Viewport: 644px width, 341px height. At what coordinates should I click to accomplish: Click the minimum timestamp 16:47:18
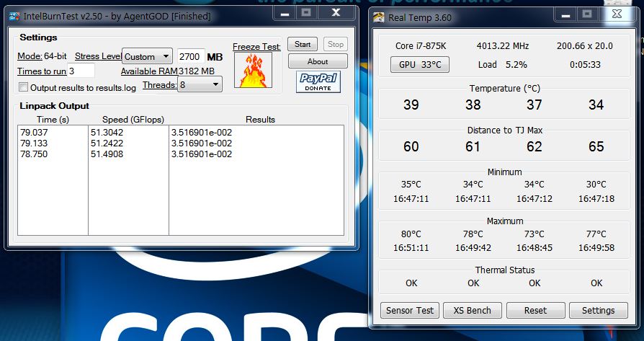(x=596, y=199)
